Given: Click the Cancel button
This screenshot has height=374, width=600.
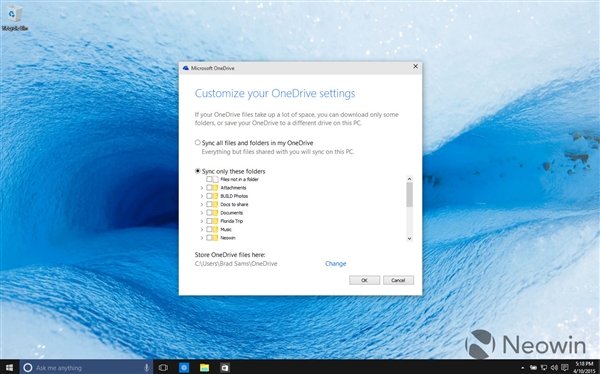Looking at the screenshot, I should 398,280.
